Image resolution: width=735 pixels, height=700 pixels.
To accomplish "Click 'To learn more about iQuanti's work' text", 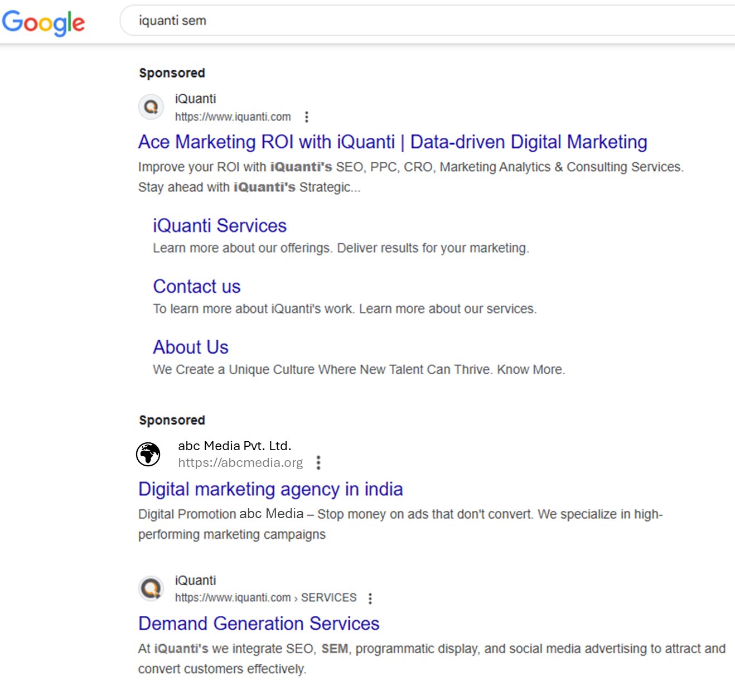I will pos(345,308).
